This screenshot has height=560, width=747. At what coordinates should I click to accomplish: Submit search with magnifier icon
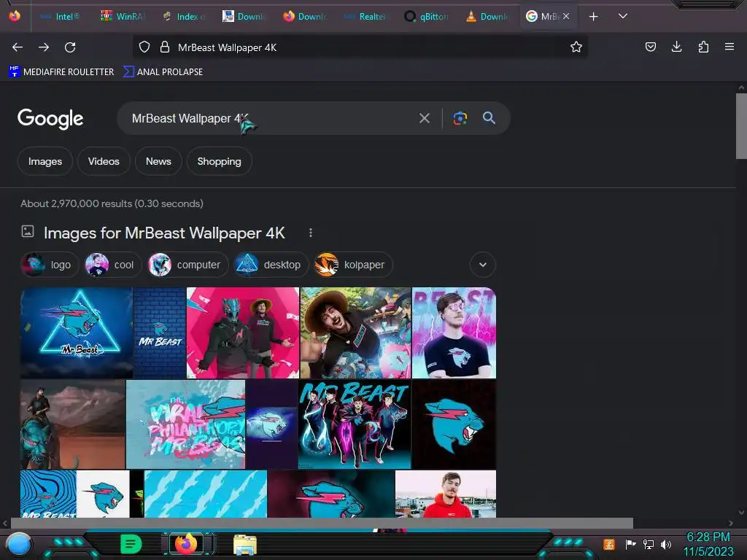(x=489, y=118)
